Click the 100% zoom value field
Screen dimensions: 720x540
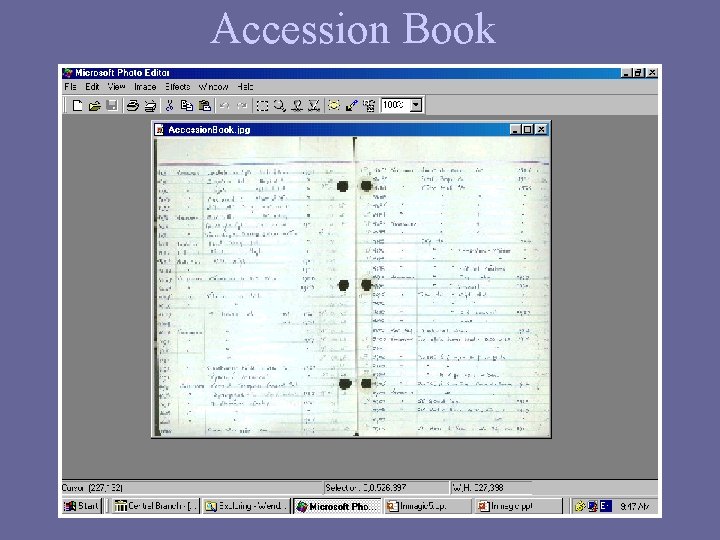(x=395, y=105)
